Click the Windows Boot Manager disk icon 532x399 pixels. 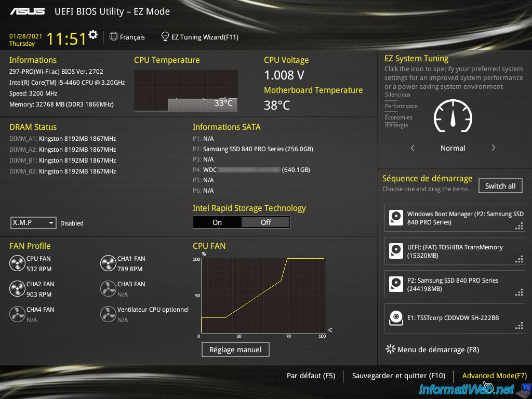[396, 218]
